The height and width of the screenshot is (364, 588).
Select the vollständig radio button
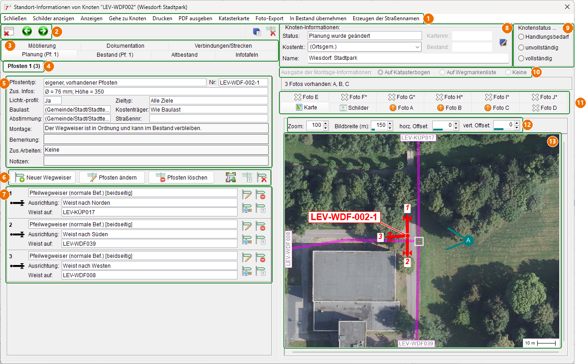(x=521, y=58)
